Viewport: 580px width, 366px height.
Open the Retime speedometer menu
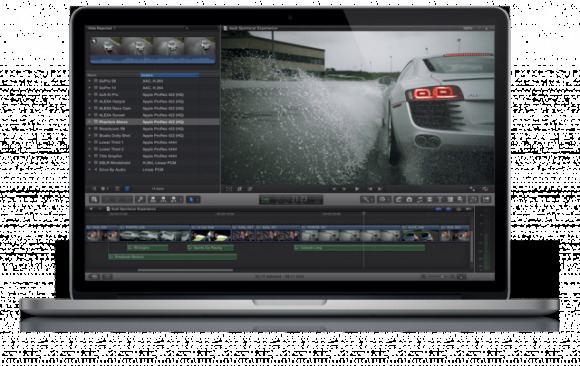(384, 199)
